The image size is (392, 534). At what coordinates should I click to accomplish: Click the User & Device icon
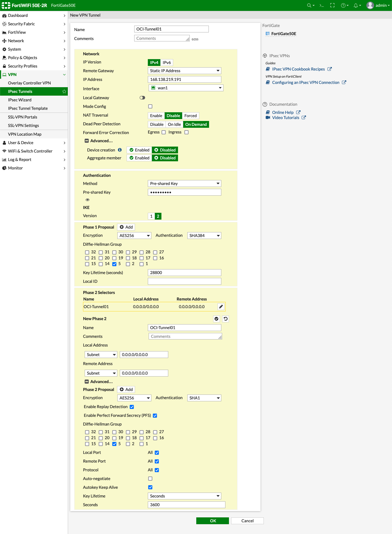tap(4, 143)
